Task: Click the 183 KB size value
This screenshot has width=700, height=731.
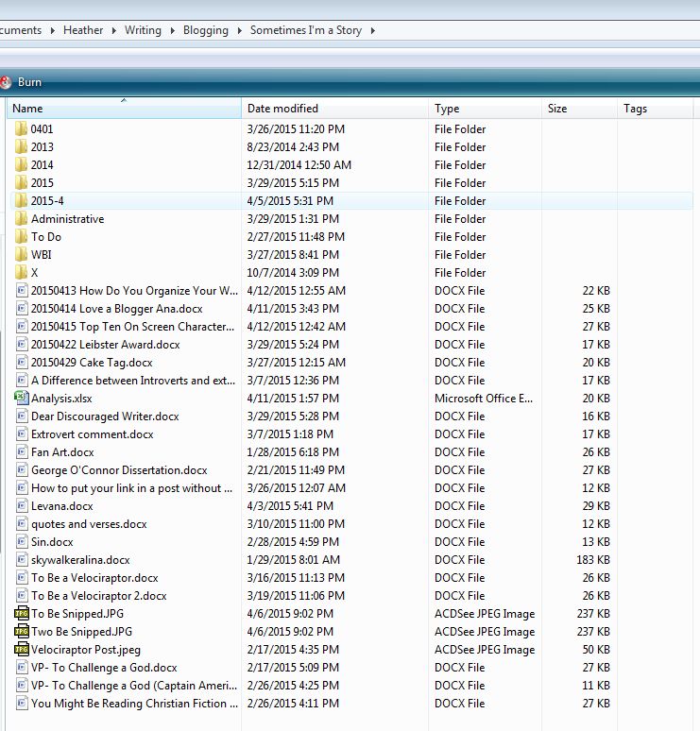Action: click(593, 559)
